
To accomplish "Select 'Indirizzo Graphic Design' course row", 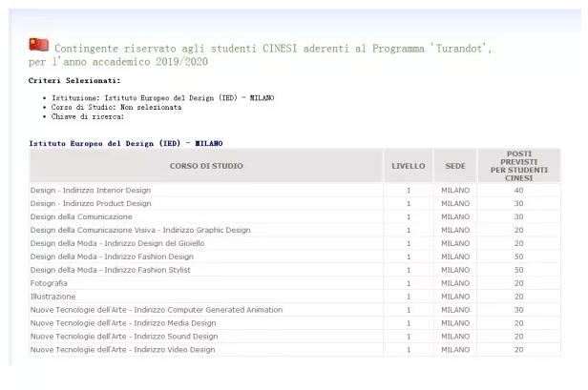I will click(x=295, y=230).
